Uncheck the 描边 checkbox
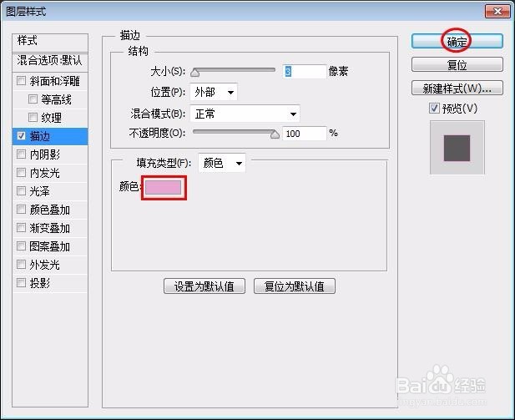This screenshot has width=515, height=420. tap(21, 136)
